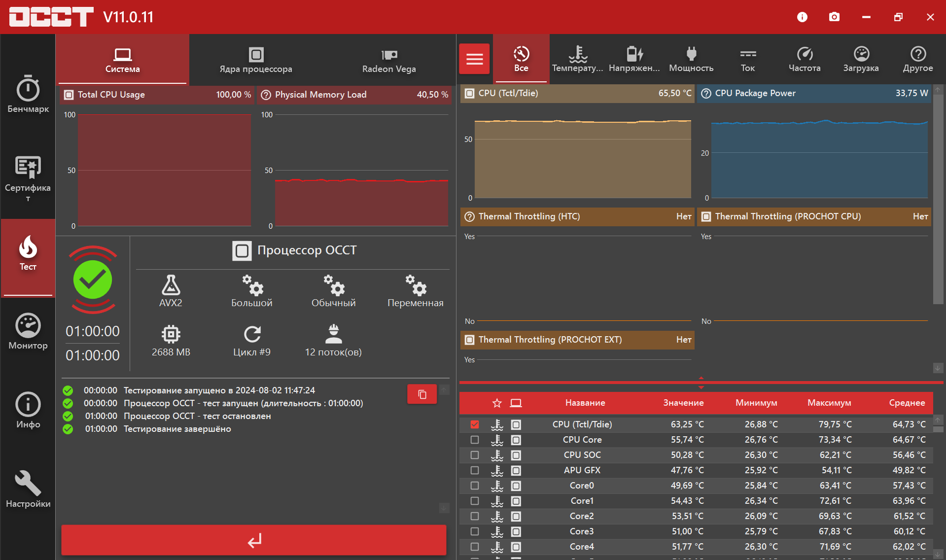This screenshot has width=946, height=560.
Task: Sort table by Среднее column
Action: [907, 403]
